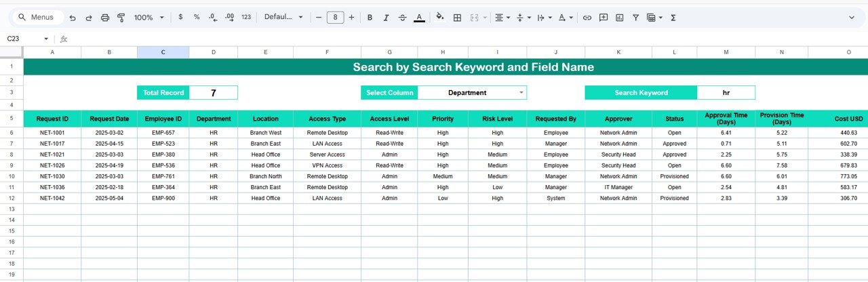868x282 pixels.
Task: Open the 100% zoom dropdown
Action: [x=148, y=18]
